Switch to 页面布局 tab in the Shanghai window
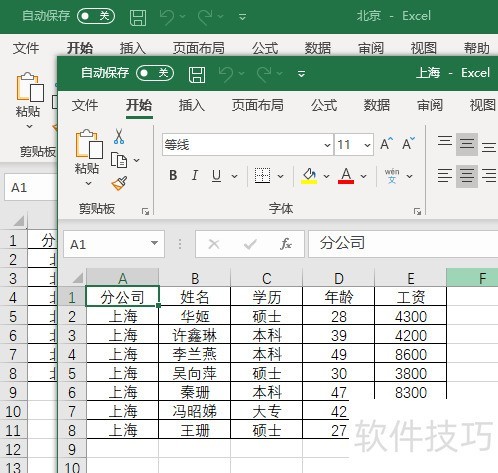This screenshot has width=498, height=473. [258, 105]
